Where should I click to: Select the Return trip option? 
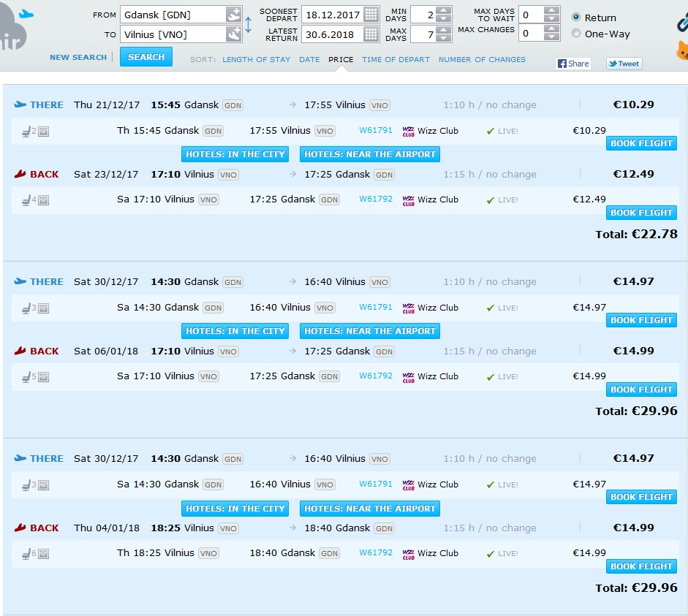[x=576, y=17]
